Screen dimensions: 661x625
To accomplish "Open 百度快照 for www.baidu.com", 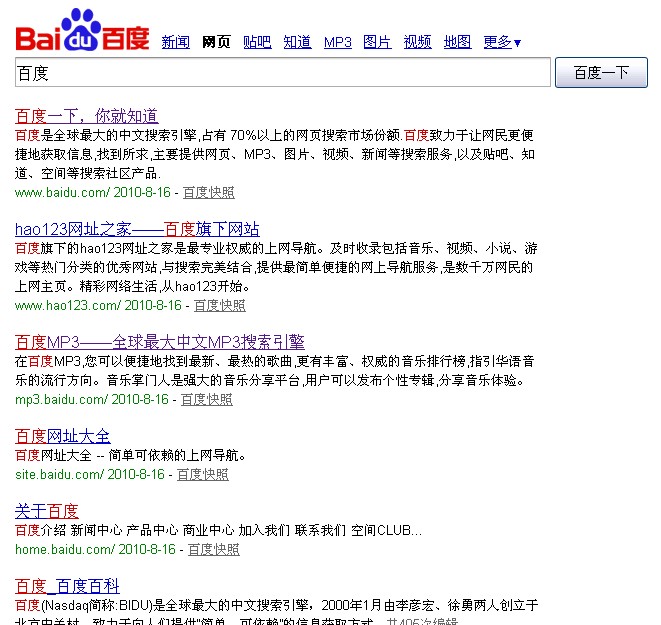I will click(x=209, y=193).
